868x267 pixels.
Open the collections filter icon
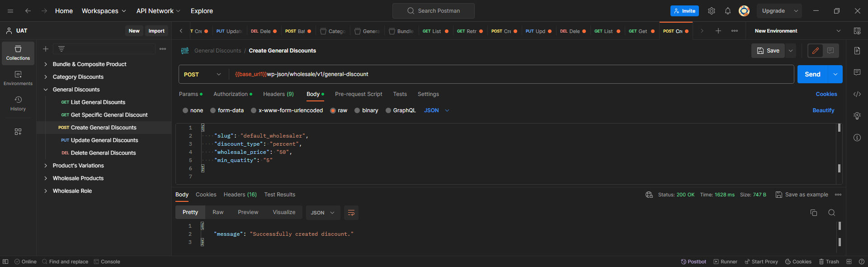[61, 49]
